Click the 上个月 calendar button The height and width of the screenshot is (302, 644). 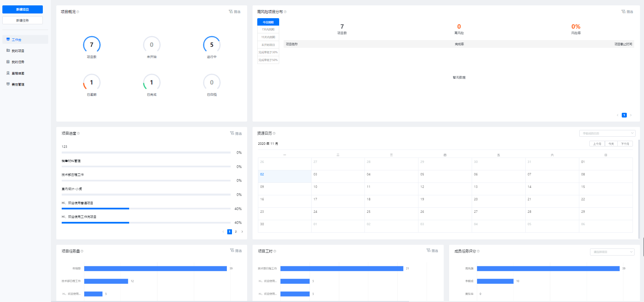pyautogui.click(x=597, y=144)
